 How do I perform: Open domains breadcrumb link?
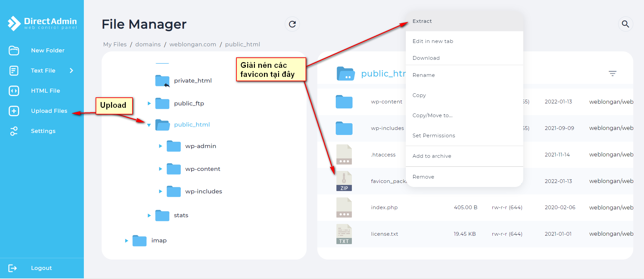click(x=148, y=44)
